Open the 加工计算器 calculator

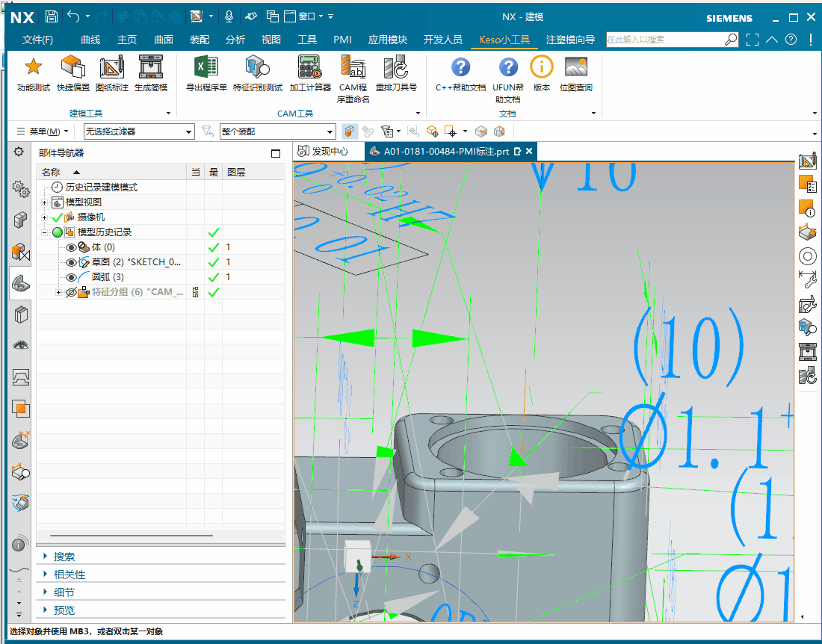310,66
